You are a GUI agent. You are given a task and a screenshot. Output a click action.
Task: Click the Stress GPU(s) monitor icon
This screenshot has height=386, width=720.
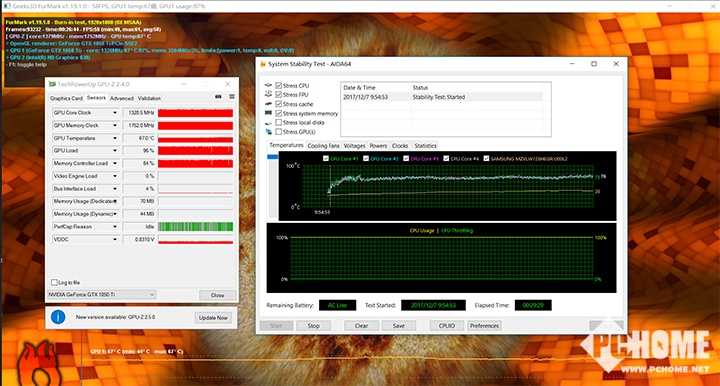[269, 132]
